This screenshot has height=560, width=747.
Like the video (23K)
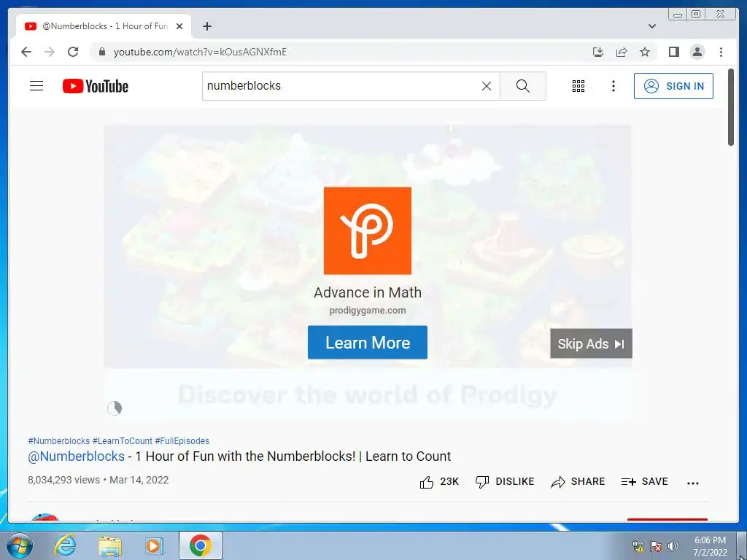[438, 482]
